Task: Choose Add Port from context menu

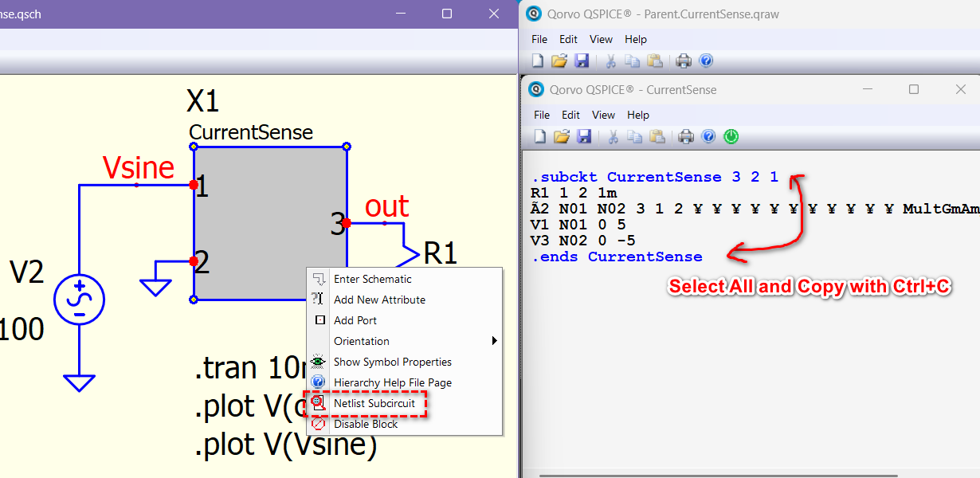Action: coord(405,320)
